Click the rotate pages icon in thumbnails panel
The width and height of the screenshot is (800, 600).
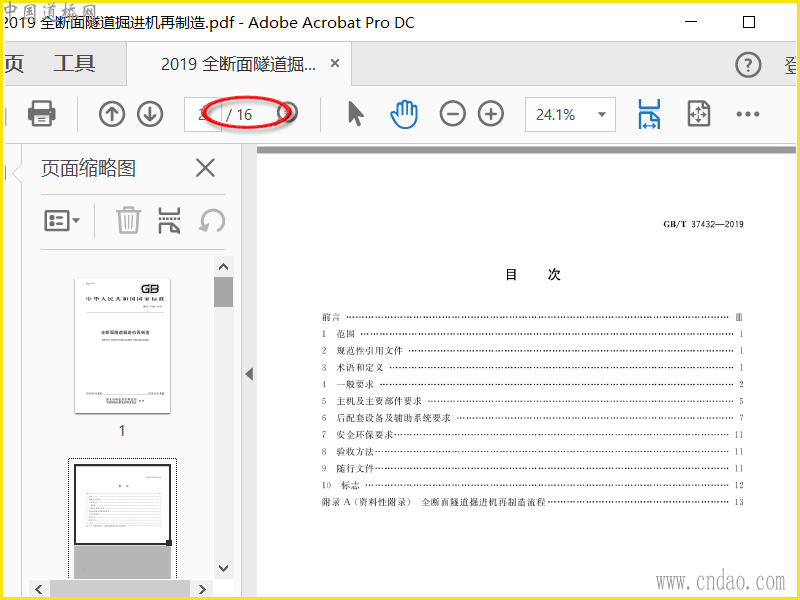(212, 221)
